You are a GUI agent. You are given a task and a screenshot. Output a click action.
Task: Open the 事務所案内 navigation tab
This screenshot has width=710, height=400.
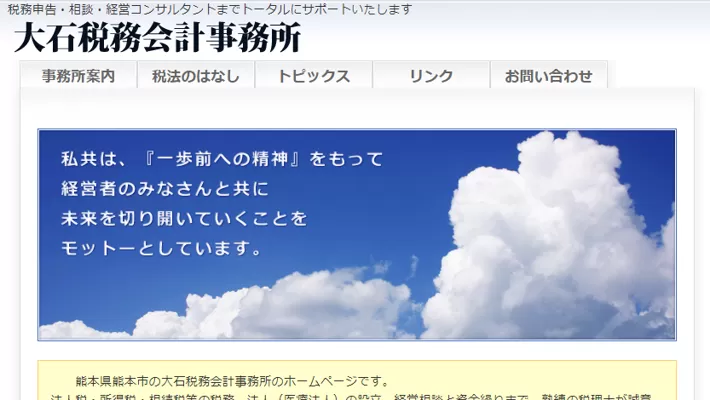coord(78,76)
